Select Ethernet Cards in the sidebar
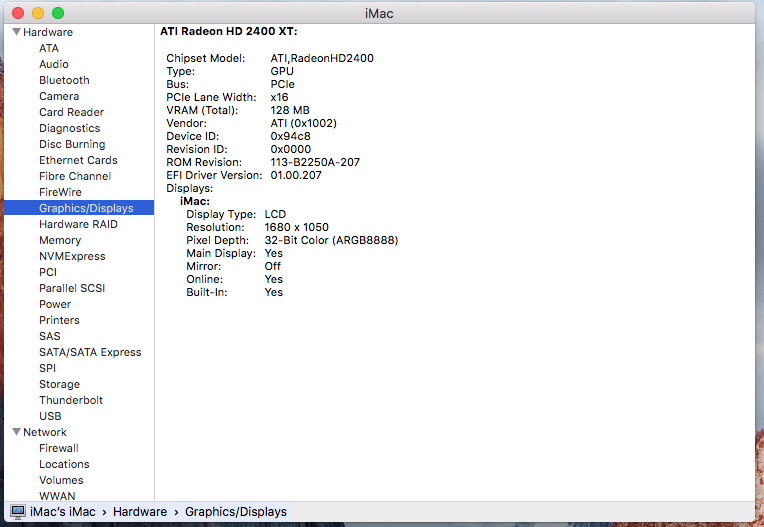Image resolution: width=764 pixels, height=527 pixels. pos(78,160)
